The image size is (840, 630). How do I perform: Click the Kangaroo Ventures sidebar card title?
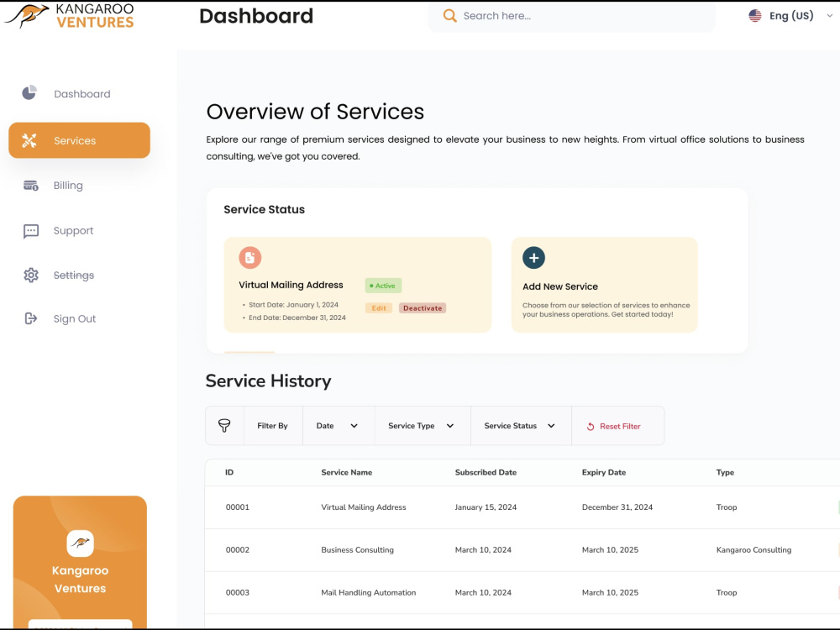tap(81, 580)
